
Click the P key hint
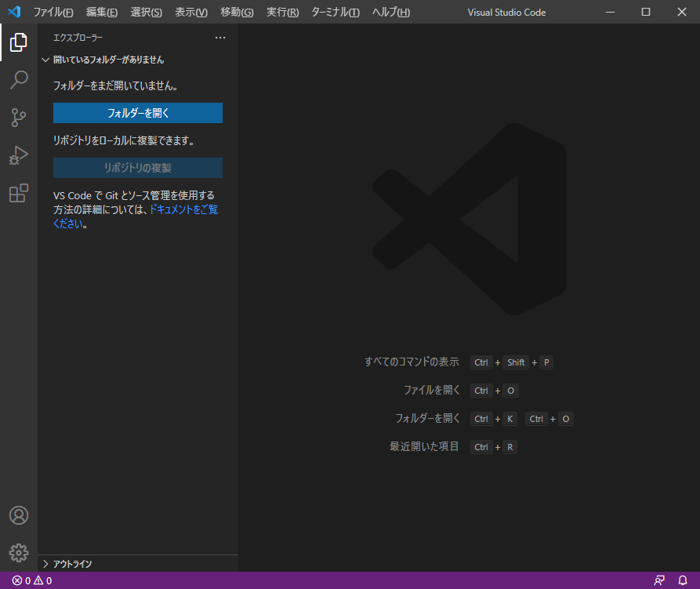pos(546,362)
